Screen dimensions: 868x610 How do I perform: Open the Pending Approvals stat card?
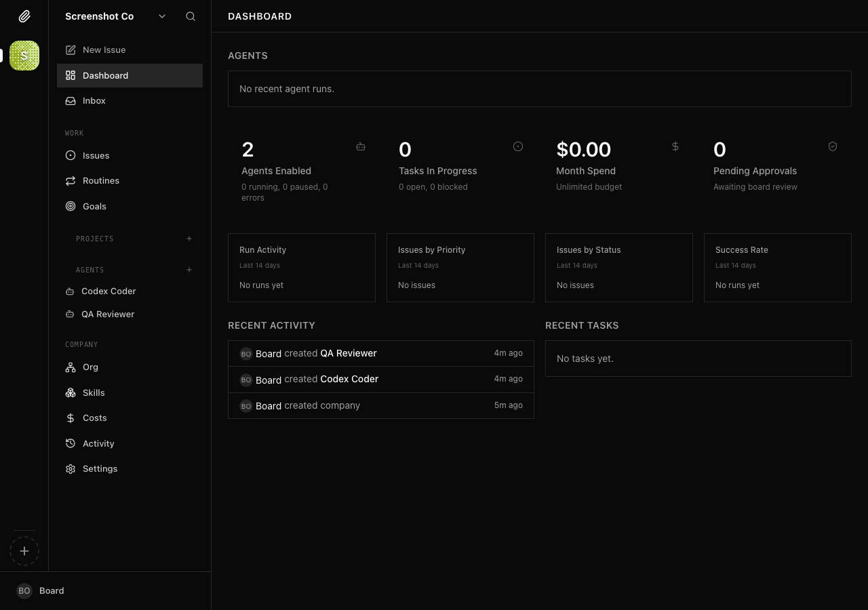[776, 171]
